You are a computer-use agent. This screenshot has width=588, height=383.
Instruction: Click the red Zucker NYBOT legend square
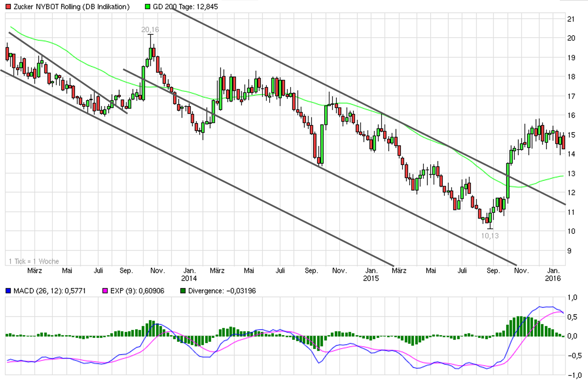[x=8, y=7]
